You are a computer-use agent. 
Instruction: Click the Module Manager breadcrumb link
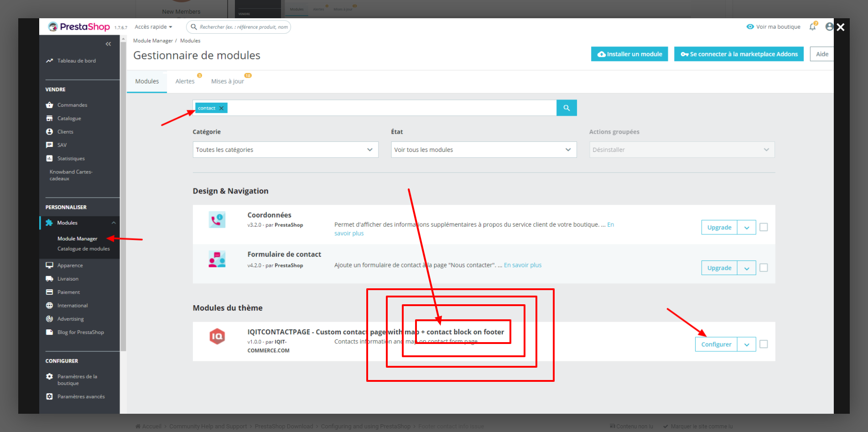pos(153,41)
